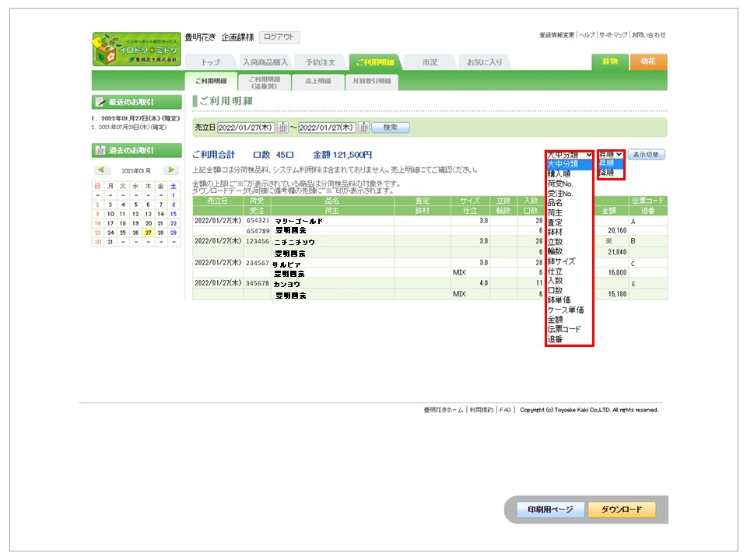This screenshot has width=747, height=560.
Task: Open the sort field dropdown 大中分類
Action: point(569,155)
